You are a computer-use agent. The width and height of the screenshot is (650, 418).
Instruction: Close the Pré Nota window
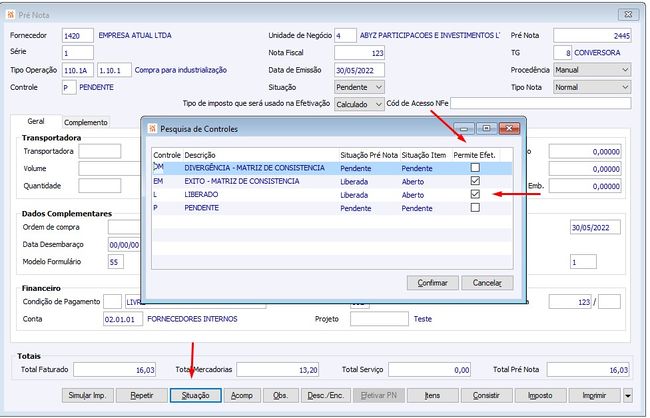(x=628, y=15)
